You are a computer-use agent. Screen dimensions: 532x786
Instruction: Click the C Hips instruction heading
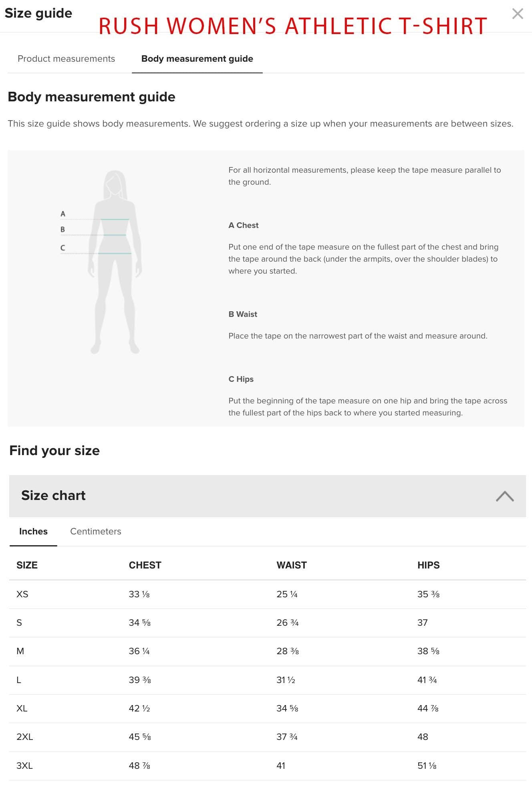(x=241, y=379)
